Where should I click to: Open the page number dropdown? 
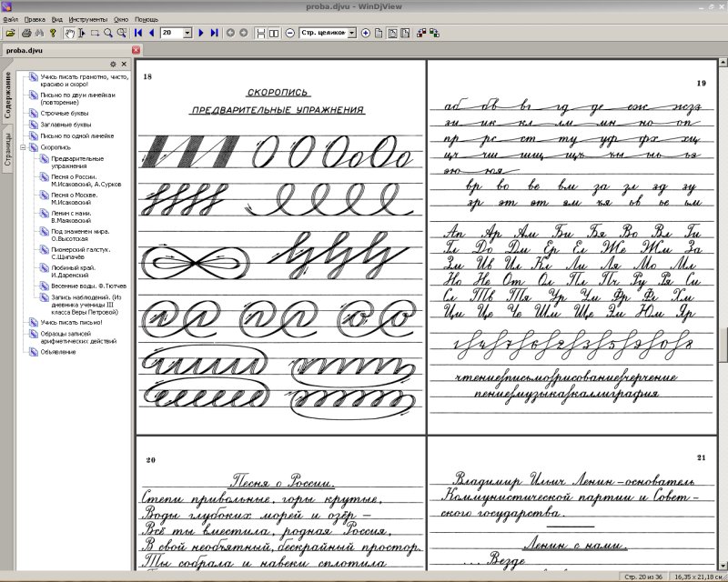187,33
